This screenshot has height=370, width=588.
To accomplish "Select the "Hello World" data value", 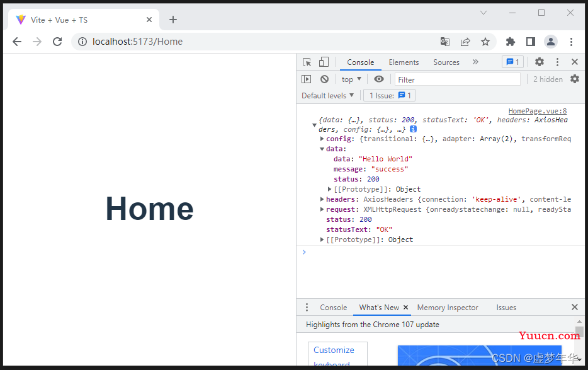I will 385,159.
